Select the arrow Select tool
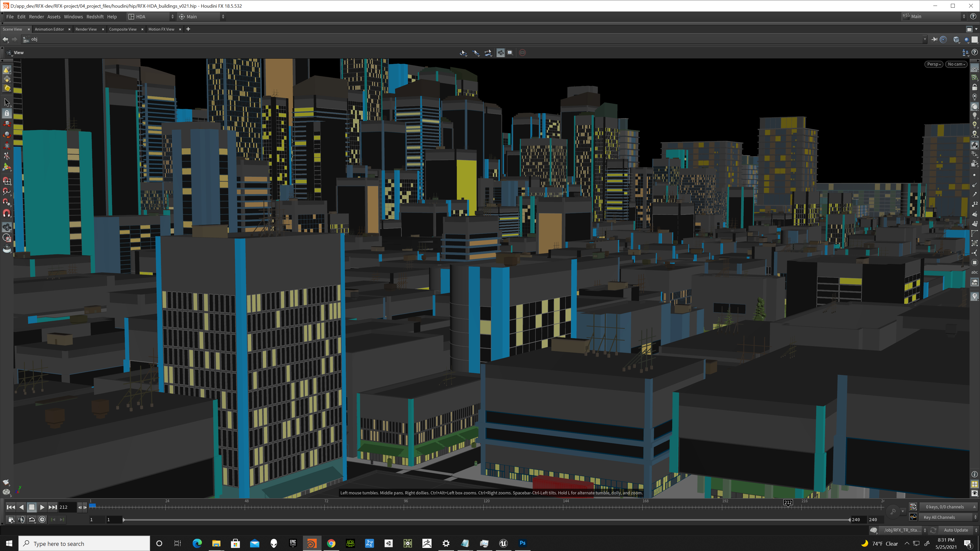Image resolution: width=980 pixels, height=551 pixels. tap(7, 102)
